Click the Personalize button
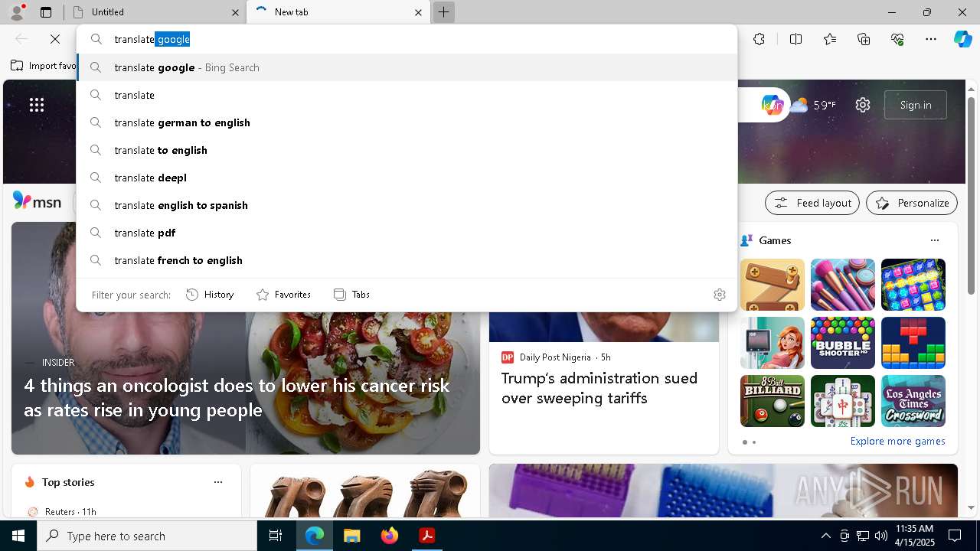 pyautogui.click(x=912, y=203)
